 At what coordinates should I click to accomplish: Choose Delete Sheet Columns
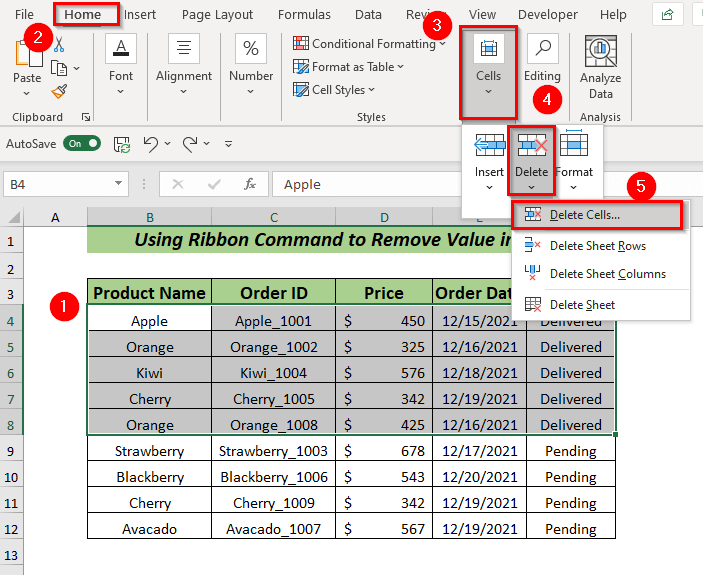tap(600, 273)
